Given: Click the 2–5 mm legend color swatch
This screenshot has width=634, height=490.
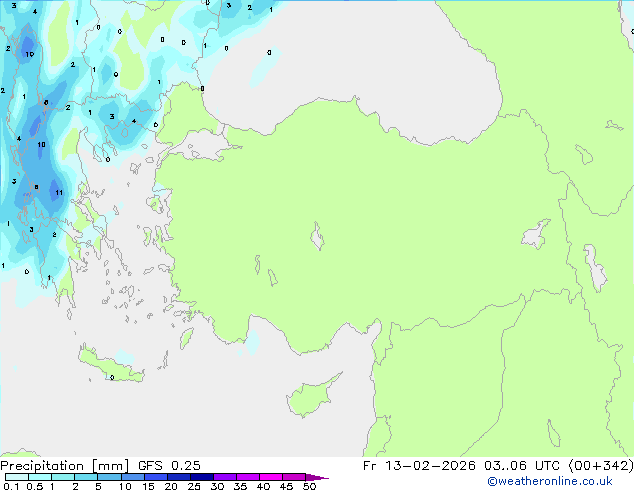Looking at the screenshot, I should pos(86,477).
